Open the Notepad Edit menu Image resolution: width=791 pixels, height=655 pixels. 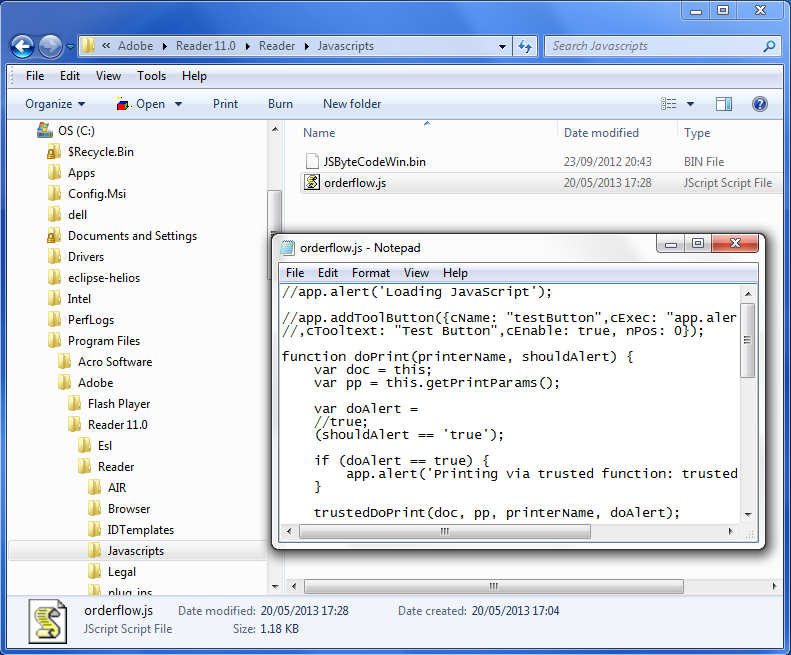(x=328, y=273)
